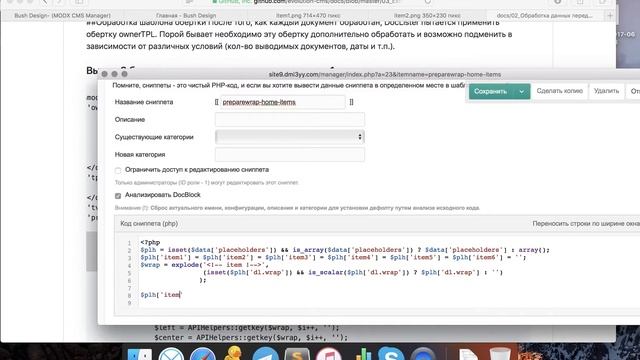
Task: Click into the Название сниппета field
Action: [282, 102]
